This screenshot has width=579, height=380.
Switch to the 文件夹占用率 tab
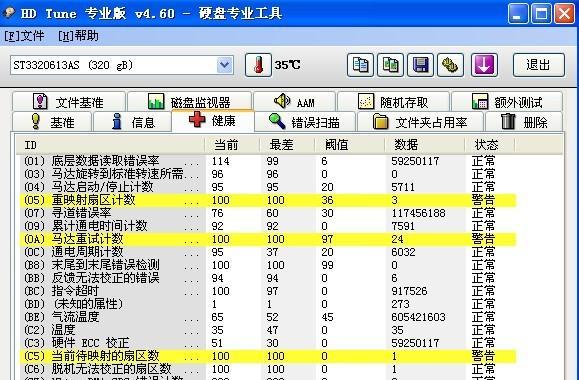coord(421,121)
